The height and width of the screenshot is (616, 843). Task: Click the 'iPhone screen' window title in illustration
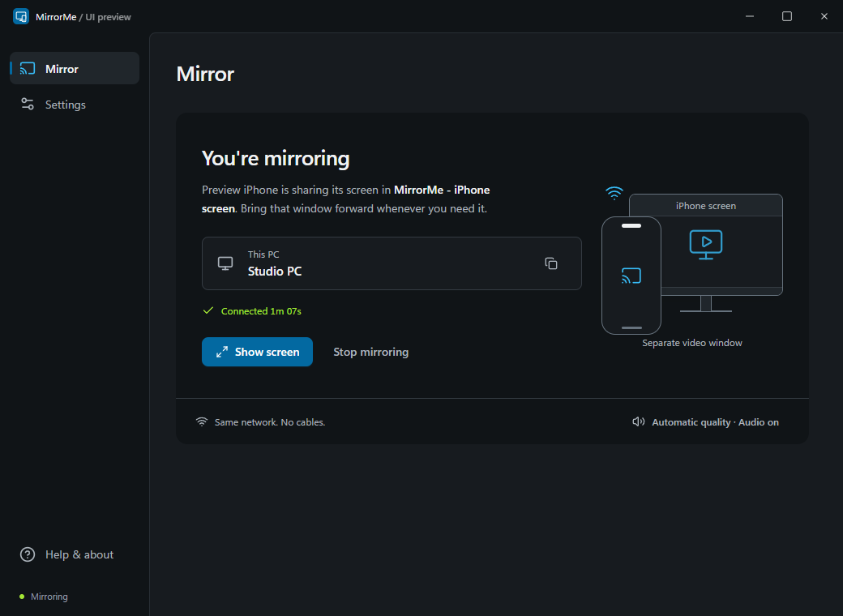pyautogui.click(x=706, y=206)
